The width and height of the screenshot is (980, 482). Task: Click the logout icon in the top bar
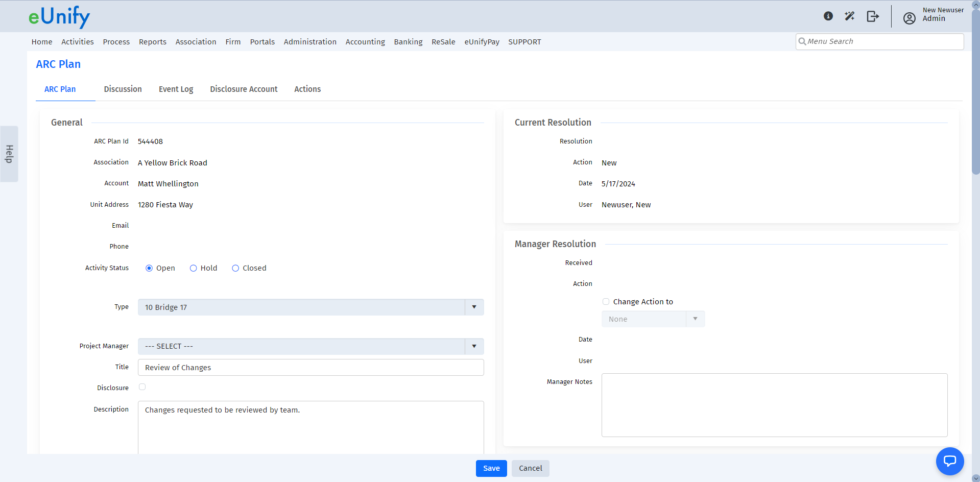[x=873, y=16]
